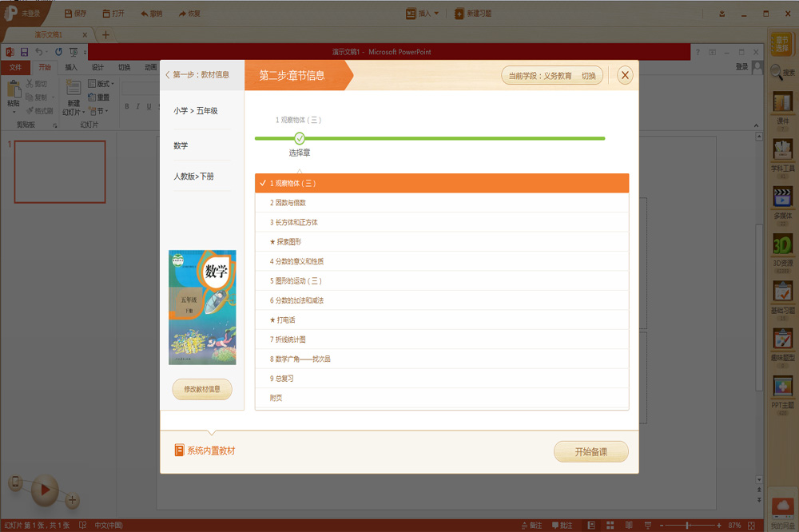Open the 多媒体 multimedia icon
The height and width of the screenshot is (532, 799).
pos(782,197)
